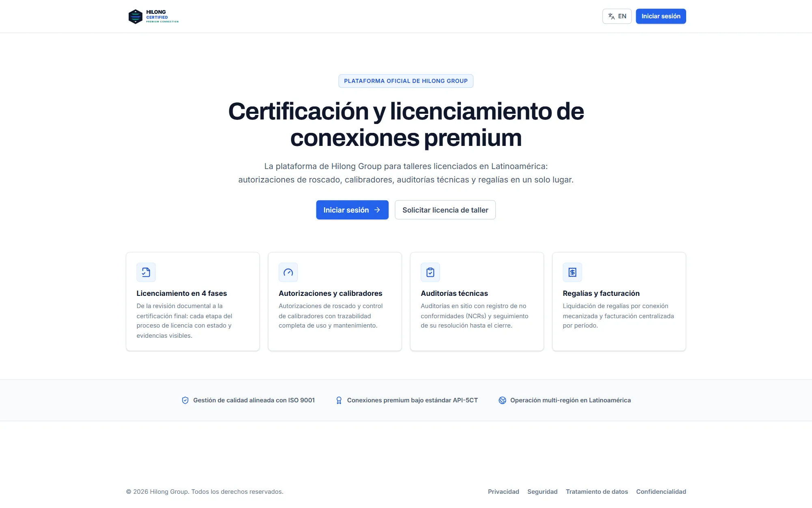This screenshot has width=812, height=508.
Task: Click Operación multi-región en Latinoamérica text
Action: click(570, 400)
